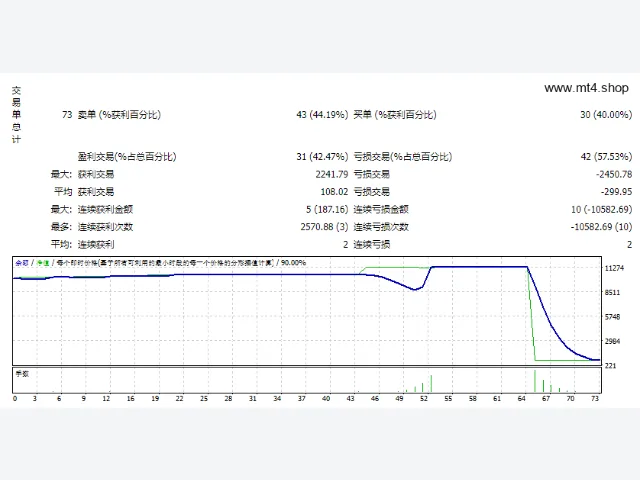Click the tallest green volume bar near 65
Screen dimensions: 640x480
coord(535,381)
